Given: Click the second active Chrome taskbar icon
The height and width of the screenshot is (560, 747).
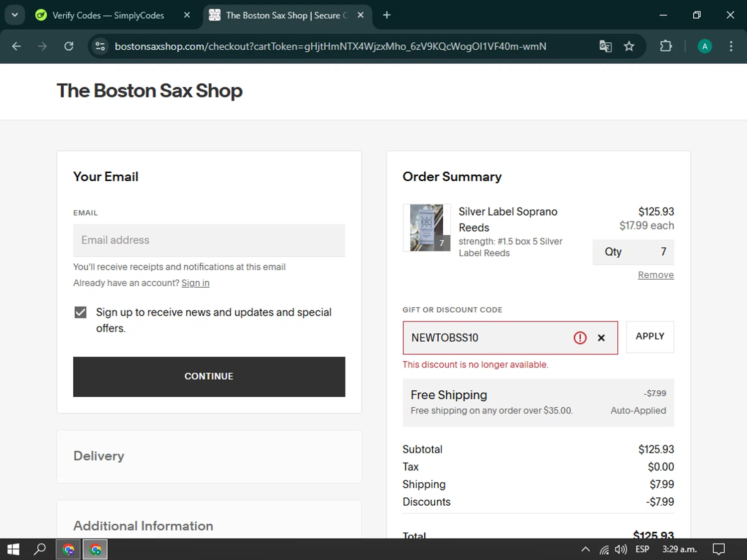Looking at the screenshot, I should tap(95, 550).
